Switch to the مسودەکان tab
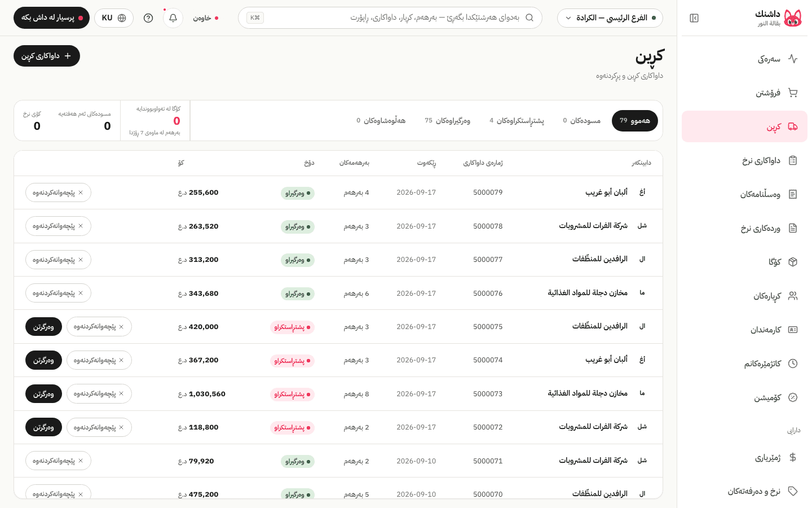 click(581, 121)
